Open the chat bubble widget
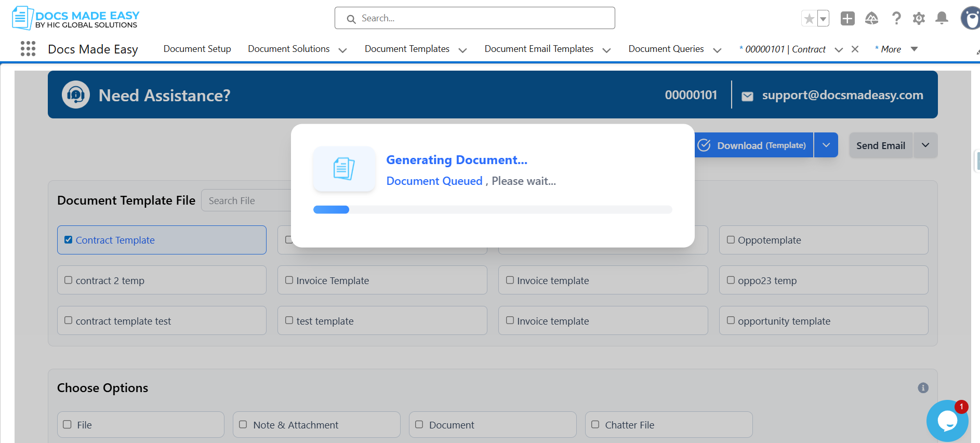The height and width of the screenshot is (443, 980). pyautogui.click(x=947, y=421)
